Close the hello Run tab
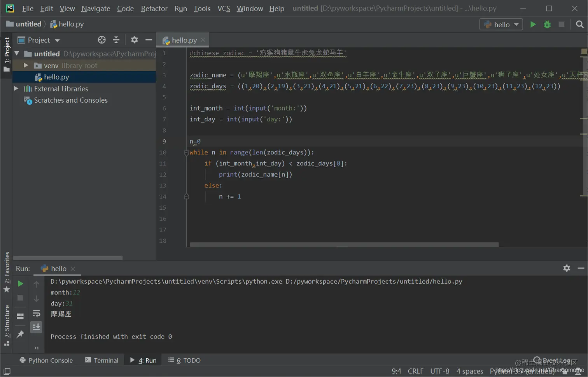The height and width of the screenshot is (377, 588). pyautogui.click(x=73, y=268)
